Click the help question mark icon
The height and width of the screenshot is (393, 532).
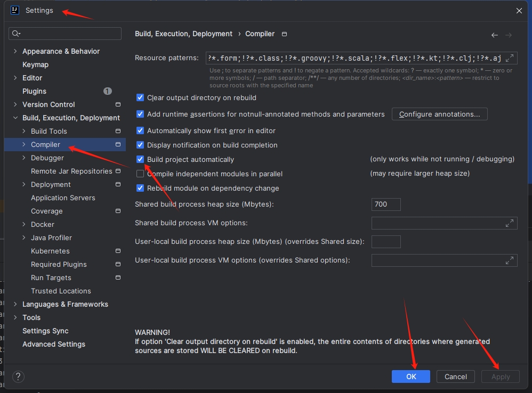(18, 376)
